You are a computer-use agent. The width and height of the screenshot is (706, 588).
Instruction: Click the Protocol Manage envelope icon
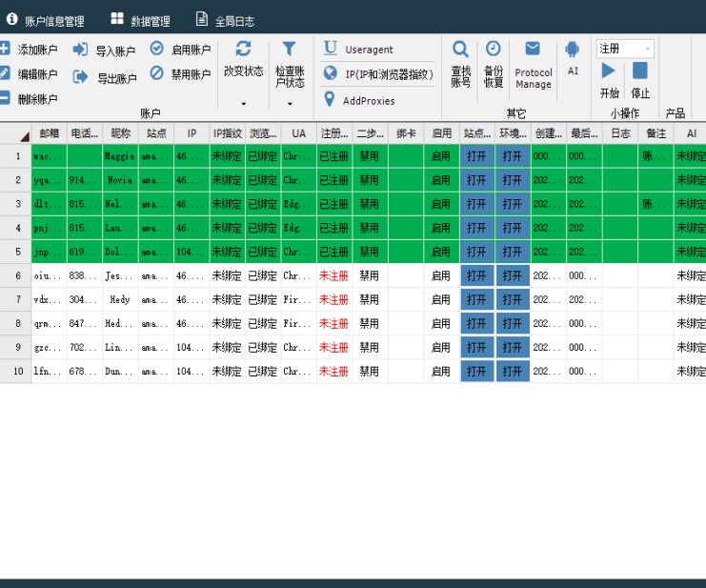533,49
